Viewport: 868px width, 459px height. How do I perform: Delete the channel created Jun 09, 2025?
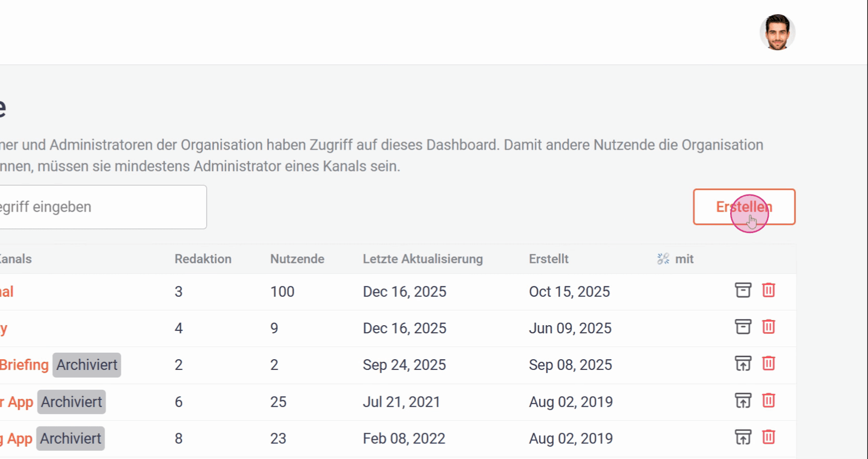click(768, 327)
